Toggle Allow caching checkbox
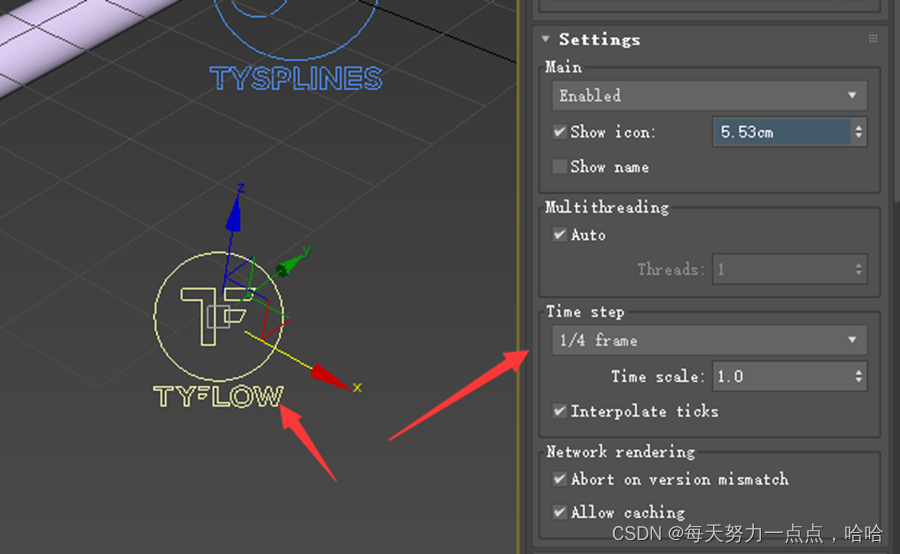The width and height of the screenshot is (900, 554). tap(559, 512)
